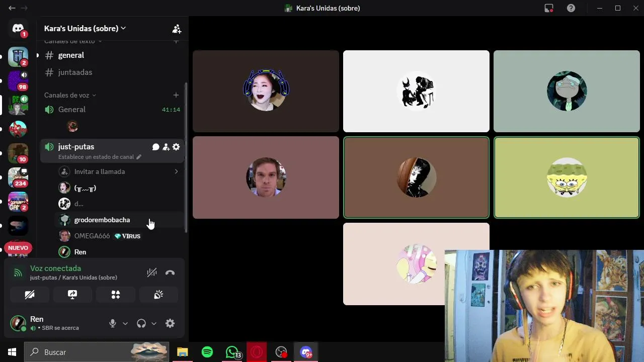644x362 pixels.
Task: Open Spotify from taskbar
Action: coord(207,352)
